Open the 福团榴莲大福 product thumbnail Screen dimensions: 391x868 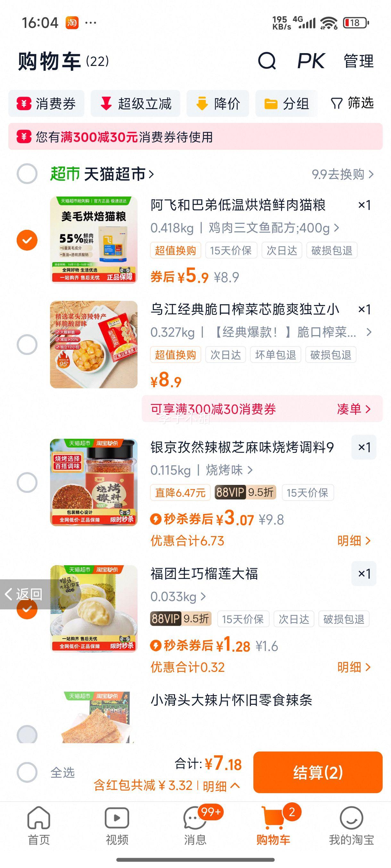click(94, 608)
